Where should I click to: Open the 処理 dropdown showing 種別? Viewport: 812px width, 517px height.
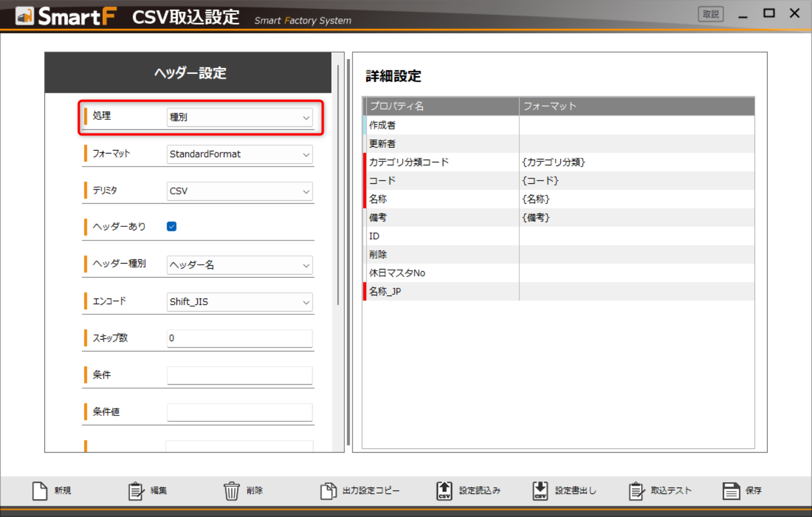point(239,117)
